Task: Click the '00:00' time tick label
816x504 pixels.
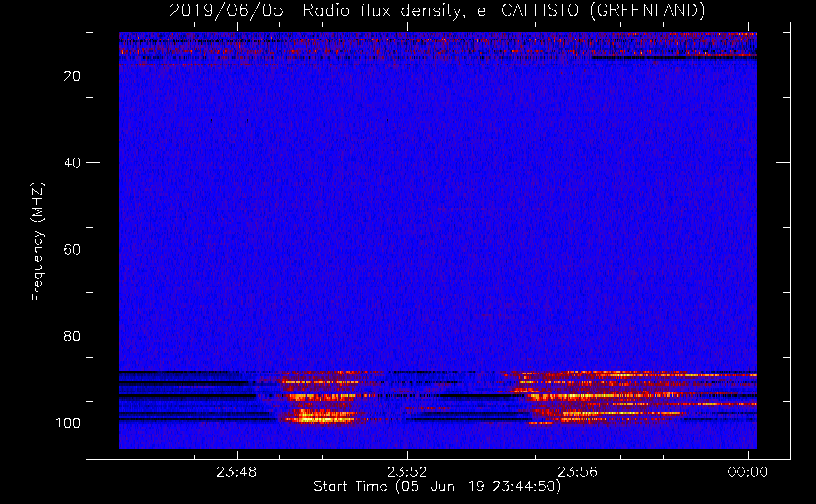Action: 747,472
